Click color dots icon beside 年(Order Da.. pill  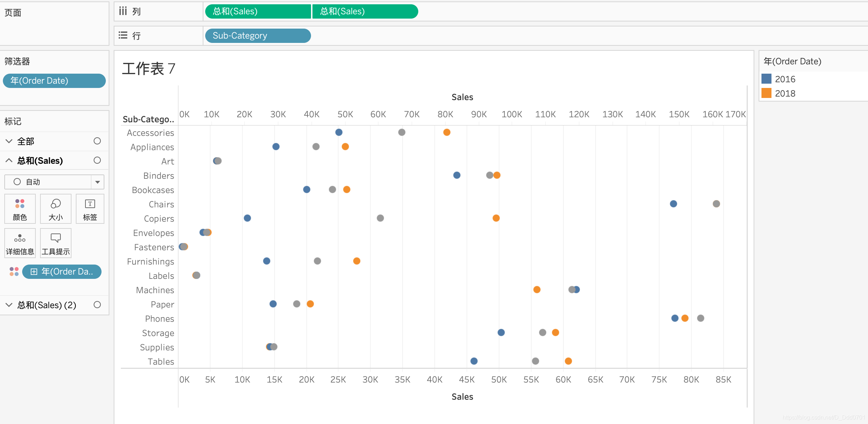[14, 272]
